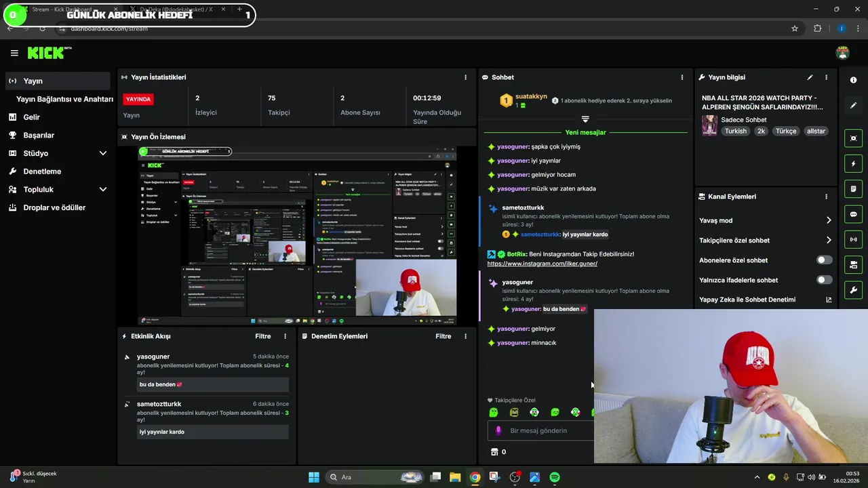The width and height of the screenshot is (868, 488).
Task: Open the Denetim Eylemleri Filtre dropdown
Action: pos(443,336)
